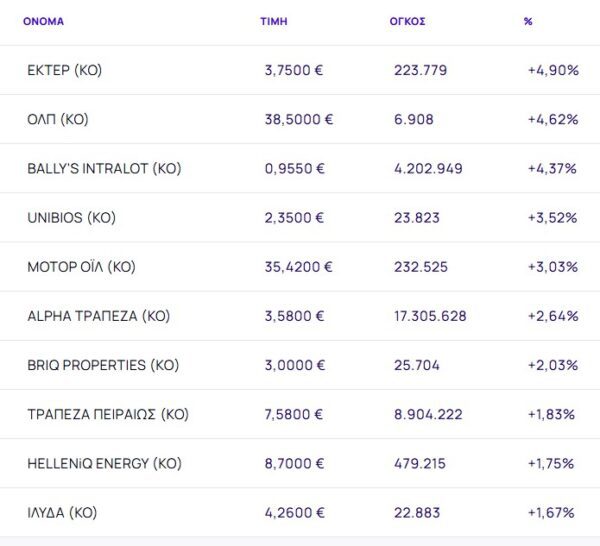This screenshot has width=600, height=546.
Task: Click the 0,9550 € price value
Action: (294, 169)
